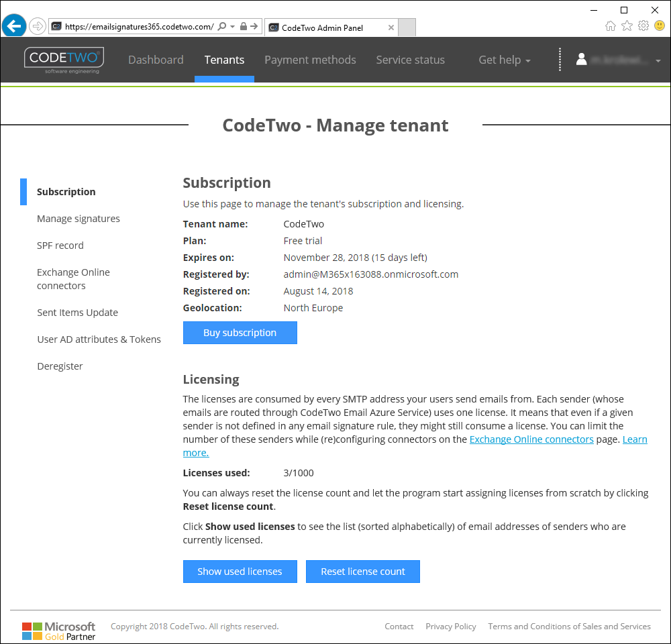Click the padlock security icon
The image size is (671, 644).
(243, 27)
